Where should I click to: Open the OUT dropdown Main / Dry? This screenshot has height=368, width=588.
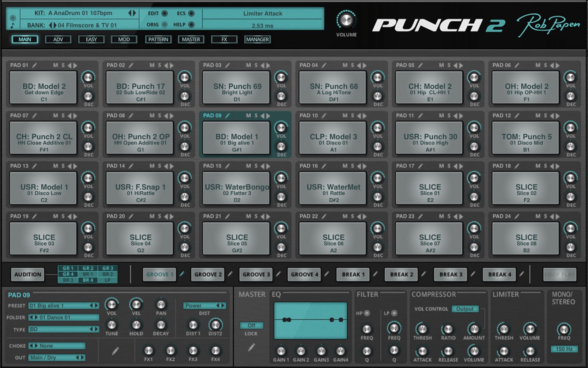57,358
